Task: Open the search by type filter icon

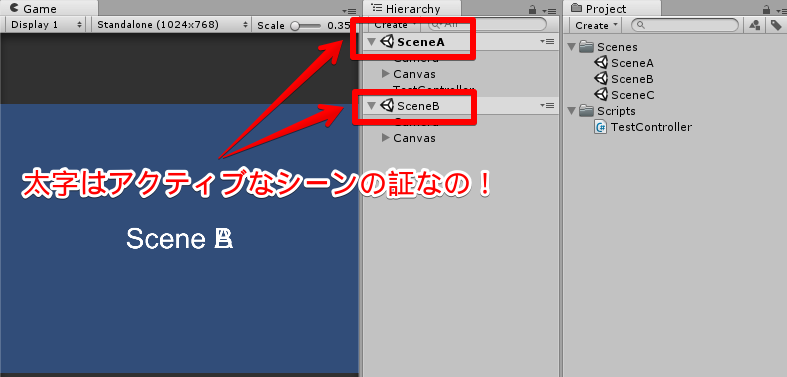Action: pos(754,25)
